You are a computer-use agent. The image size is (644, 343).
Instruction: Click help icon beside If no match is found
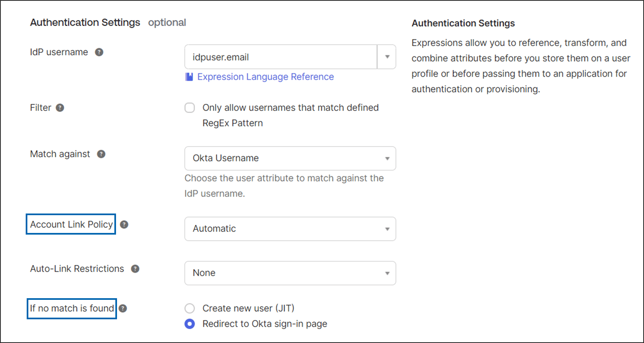pyautogui.click(x=123, y=308)
